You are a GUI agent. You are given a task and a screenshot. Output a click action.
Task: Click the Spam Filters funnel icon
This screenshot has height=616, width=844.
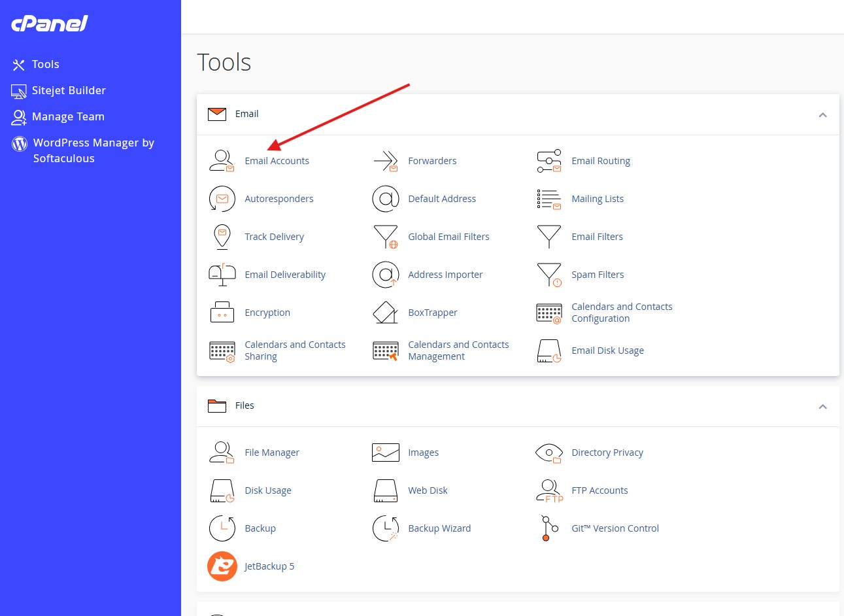point(549,275)
